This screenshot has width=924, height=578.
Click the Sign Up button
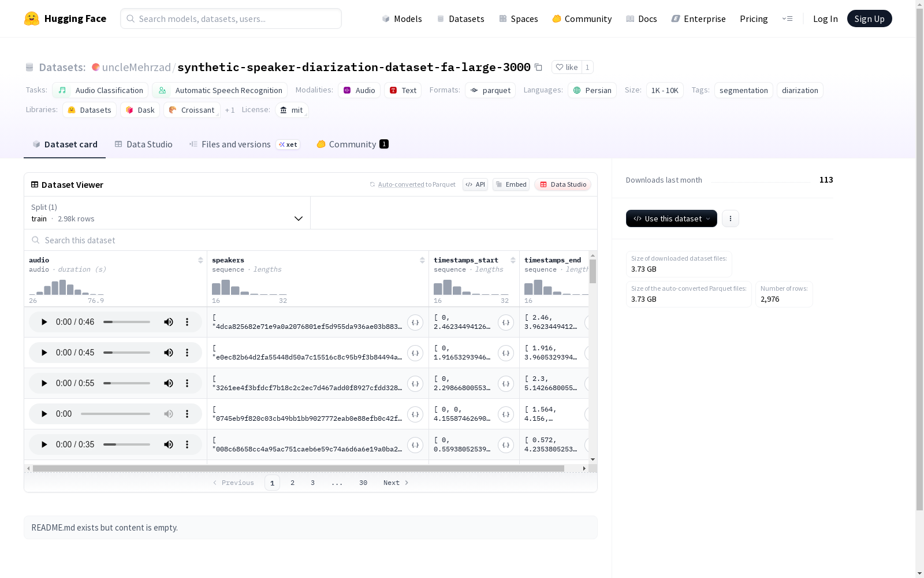click(x=870, y=18)
